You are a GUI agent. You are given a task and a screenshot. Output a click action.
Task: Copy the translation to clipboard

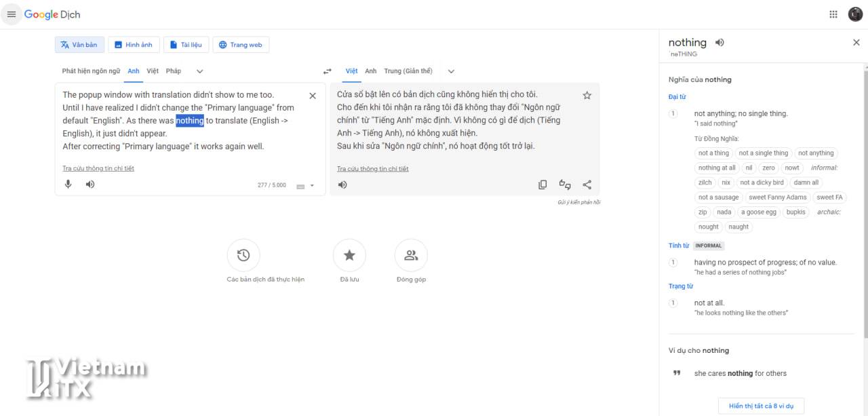tap(542, 185)
